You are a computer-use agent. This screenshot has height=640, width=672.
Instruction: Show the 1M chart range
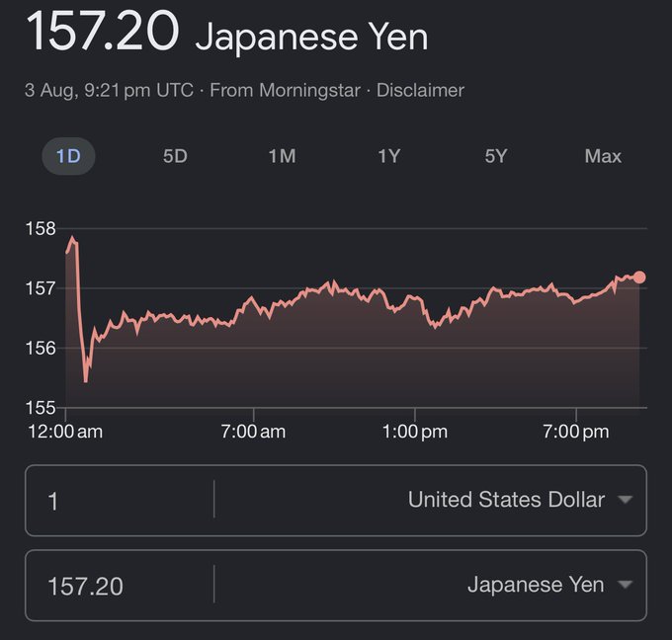point(282,156)
